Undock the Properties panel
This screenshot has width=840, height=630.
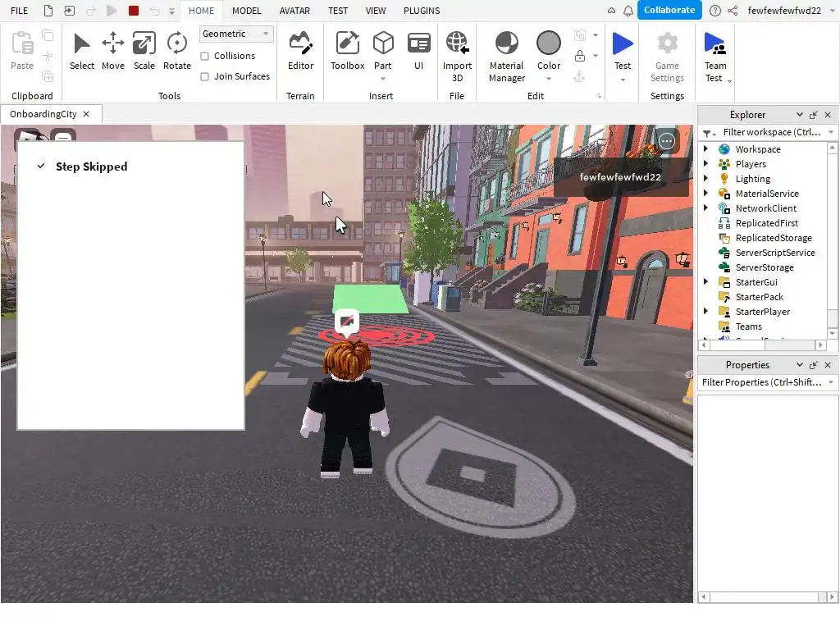tap(813, 365)
